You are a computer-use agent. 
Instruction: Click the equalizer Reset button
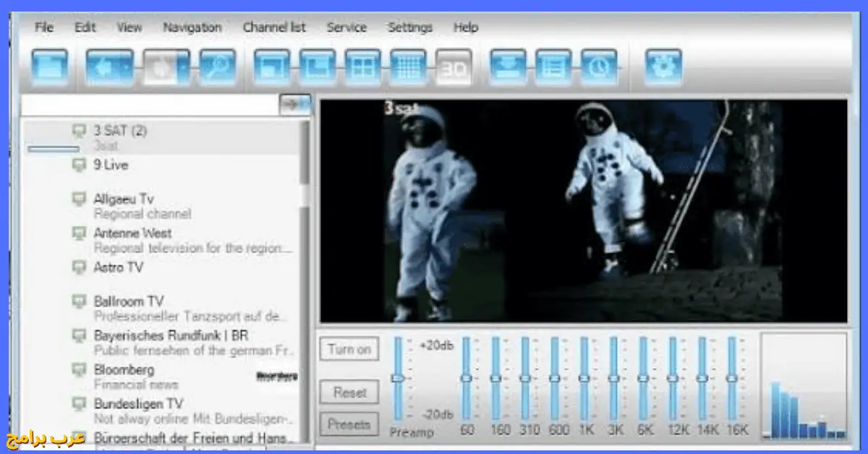[x=349, y=393]
